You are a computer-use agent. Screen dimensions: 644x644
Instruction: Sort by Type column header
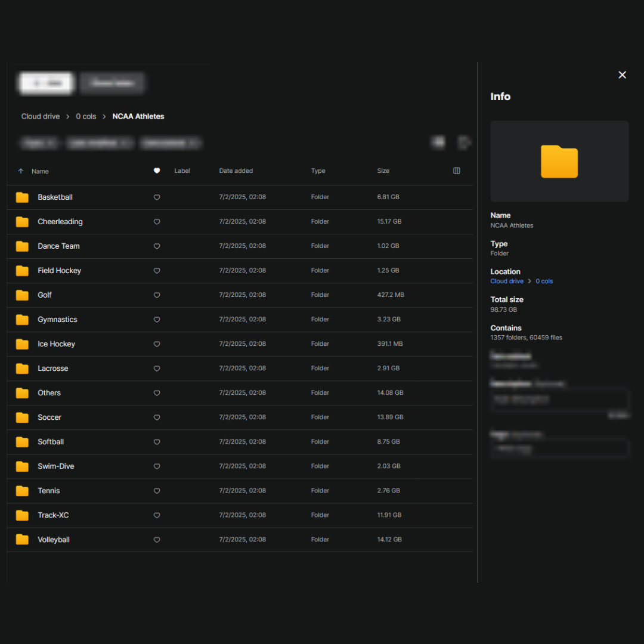click(x=318, y=171)
